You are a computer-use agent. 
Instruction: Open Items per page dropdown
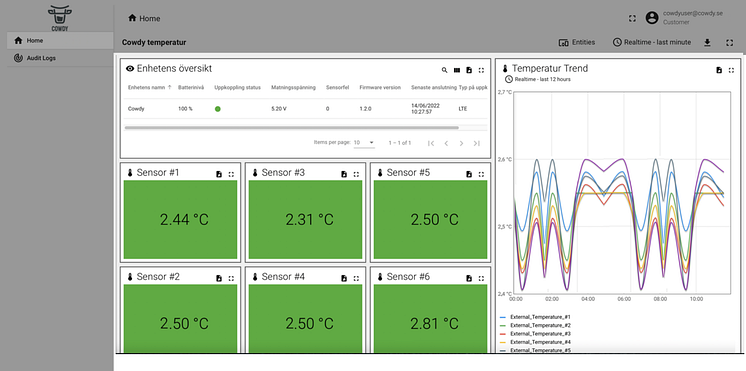point(364,143)
